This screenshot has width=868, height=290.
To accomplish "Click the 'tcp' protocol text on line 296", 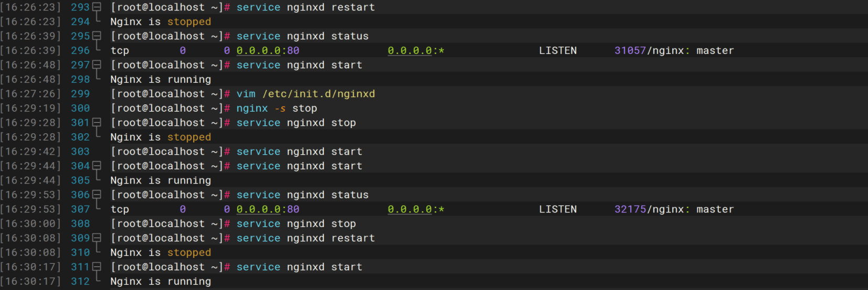I will point(120,50).
